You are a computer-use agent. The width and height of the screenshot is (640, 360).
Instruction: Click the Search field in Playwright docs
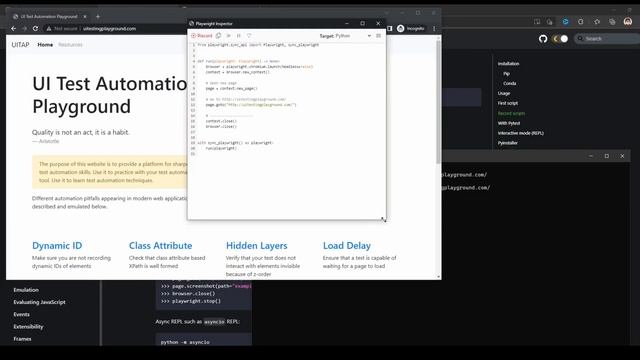pyautogui.click(x=607, y=39)
